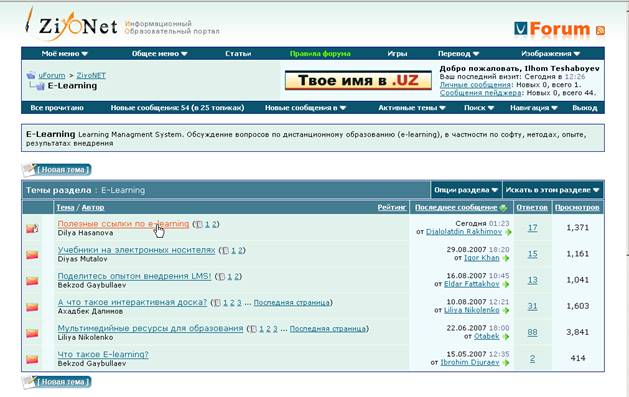Open user profile Liliya Nikolenko in last message column
The width and height of the screenshot is (629, 397).
472,310
